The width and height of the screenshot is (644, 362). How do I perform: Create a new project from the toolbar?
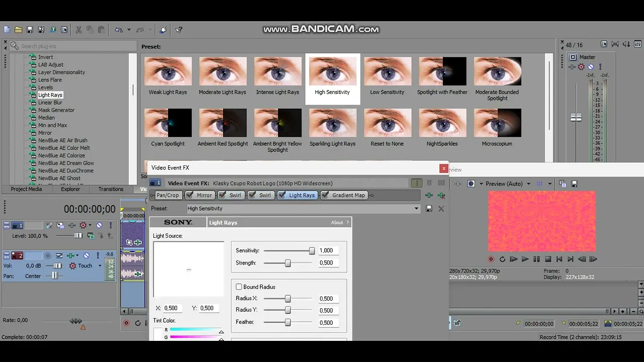pyautogui.click(x=7, y=30)
